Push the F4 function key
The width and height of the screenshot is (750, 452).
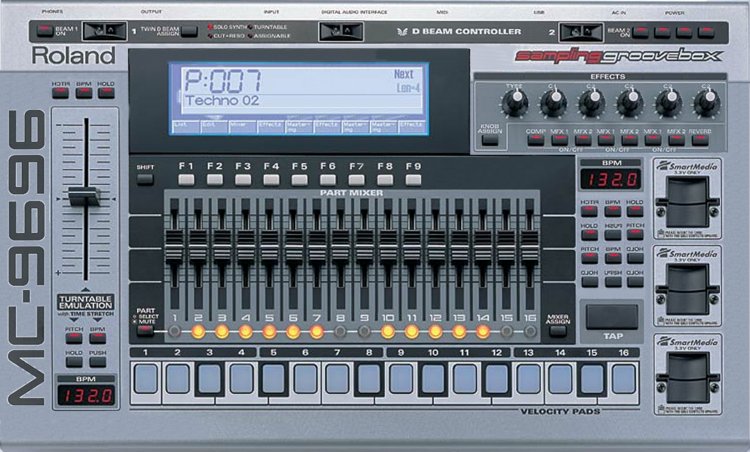point(271,180)
